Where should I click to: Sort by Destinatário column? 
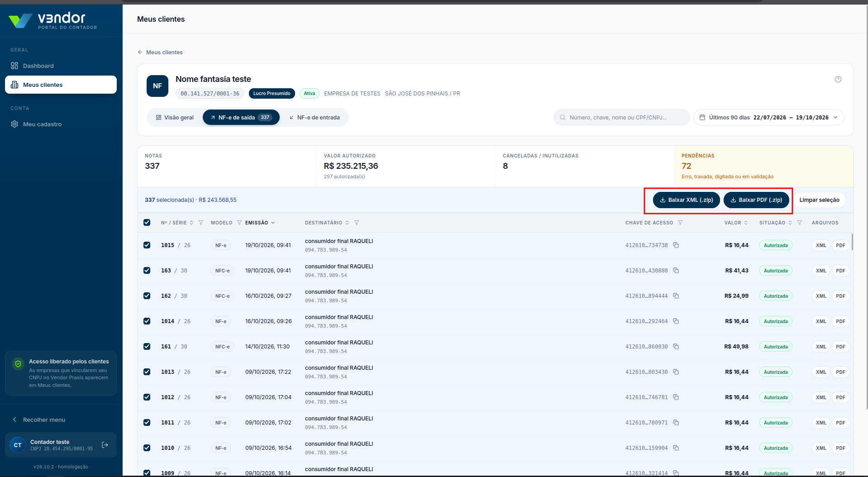coord(327,223)
